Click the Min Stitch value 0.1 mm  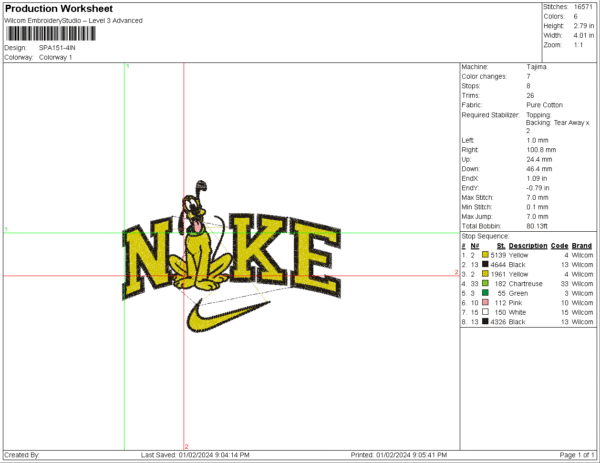(538, 207)
